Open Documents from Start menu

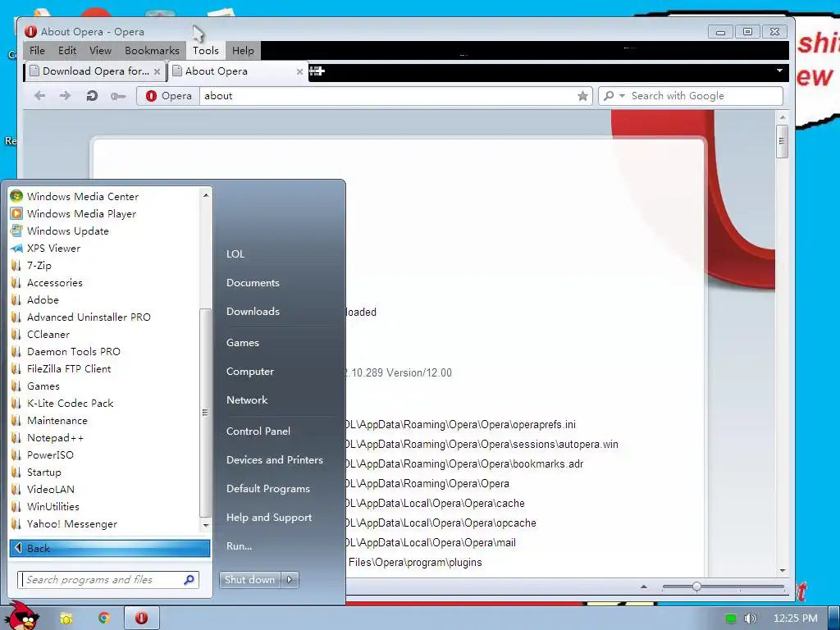[253, 283]
